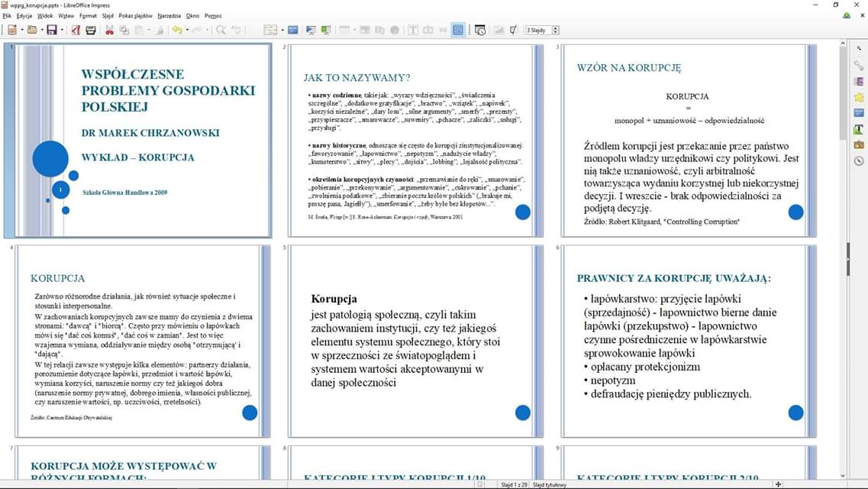Expand the Display Views dropdown arrow

(282, 30)
